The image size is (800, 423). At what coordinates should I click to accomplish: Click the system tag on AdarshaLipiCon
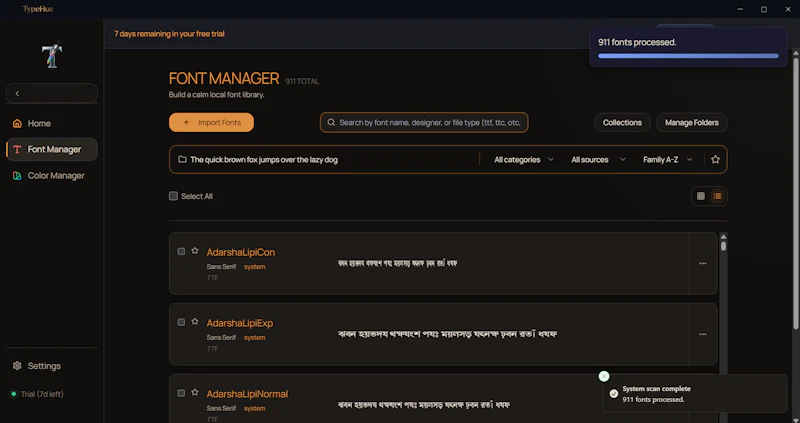click(x=254, y=267)
